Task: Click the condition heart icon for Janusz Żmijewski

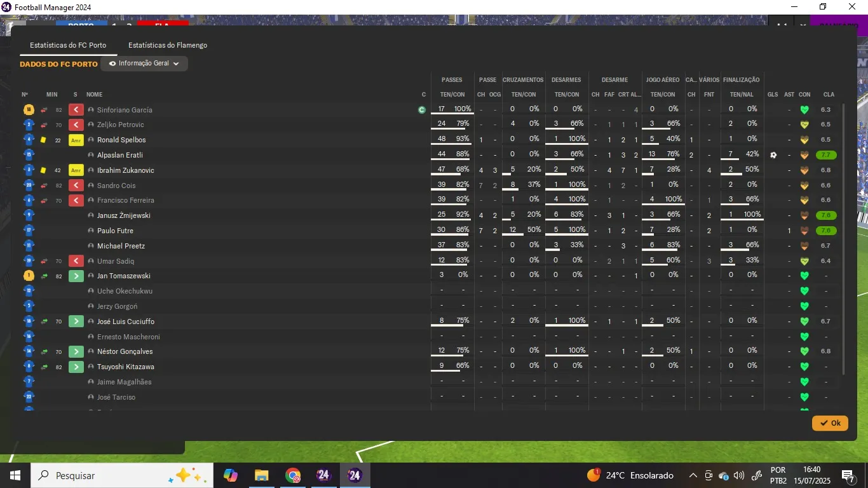Action: point(804,215)
